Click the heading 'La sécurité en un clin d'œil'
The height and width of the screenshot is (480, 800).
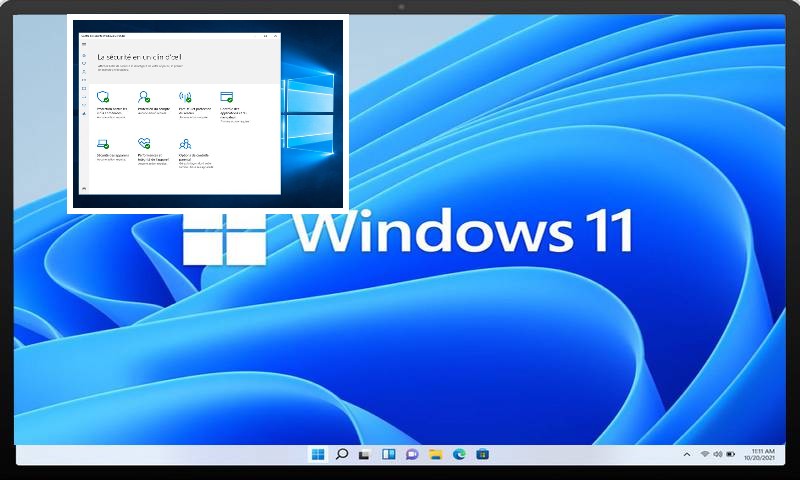pos(139,57)
